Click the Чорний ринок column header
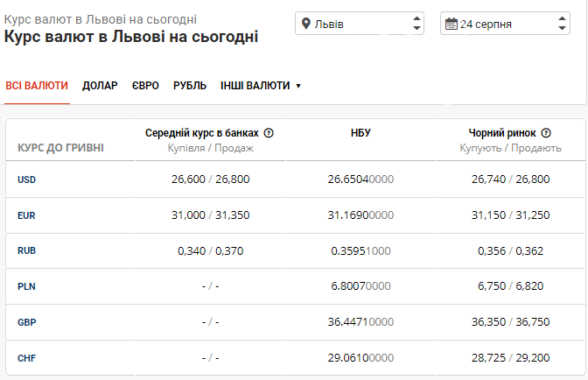The image size is (588, 380). (x=502, y=133)
